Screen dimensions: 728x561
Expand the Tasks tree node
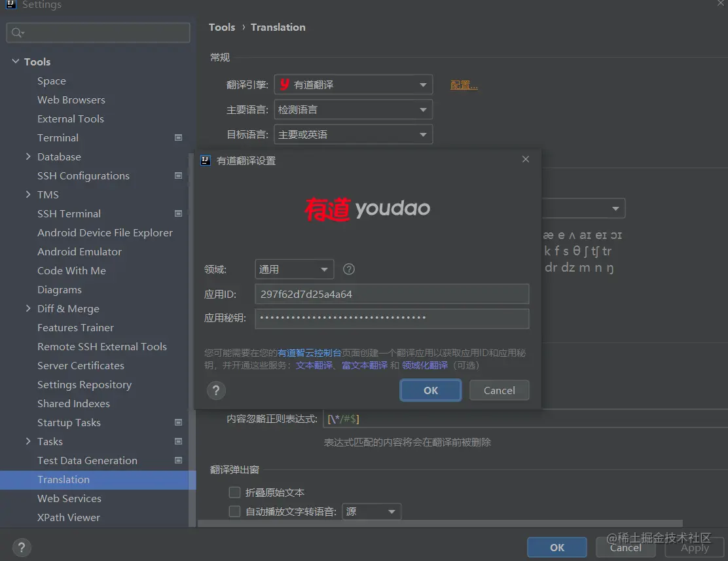pos(28,441)
